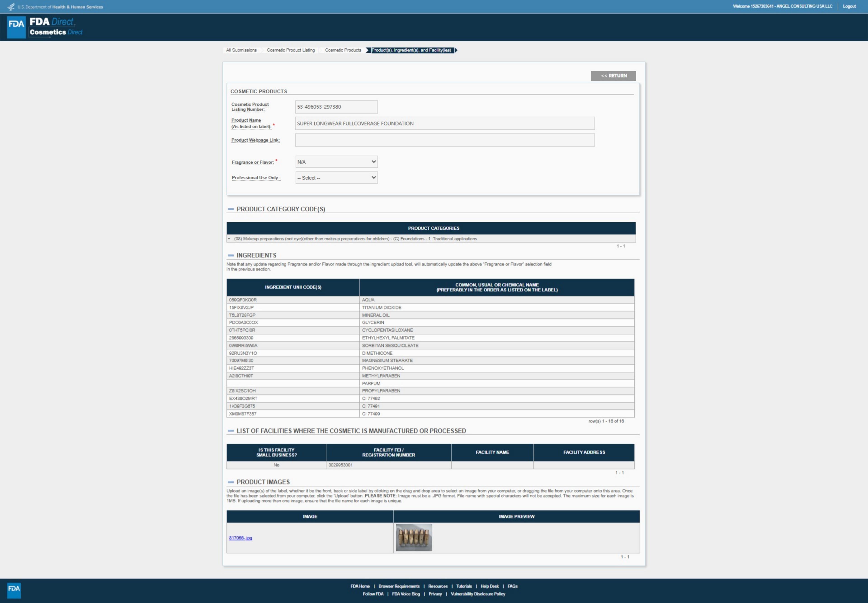Collapse the Product Category Code(s) section
Image resolution: width=868 pixels, height=603 pixels.
click(x=231, y=209)
